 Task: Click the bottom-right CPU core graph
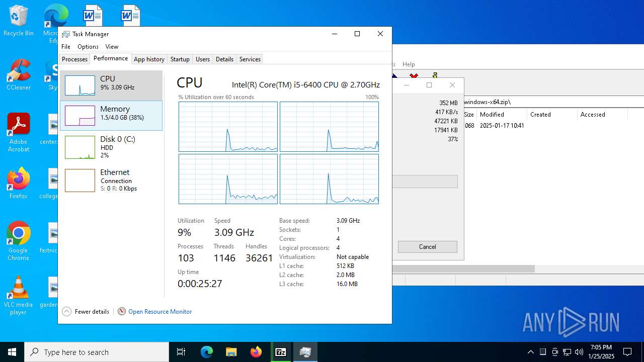329,179
